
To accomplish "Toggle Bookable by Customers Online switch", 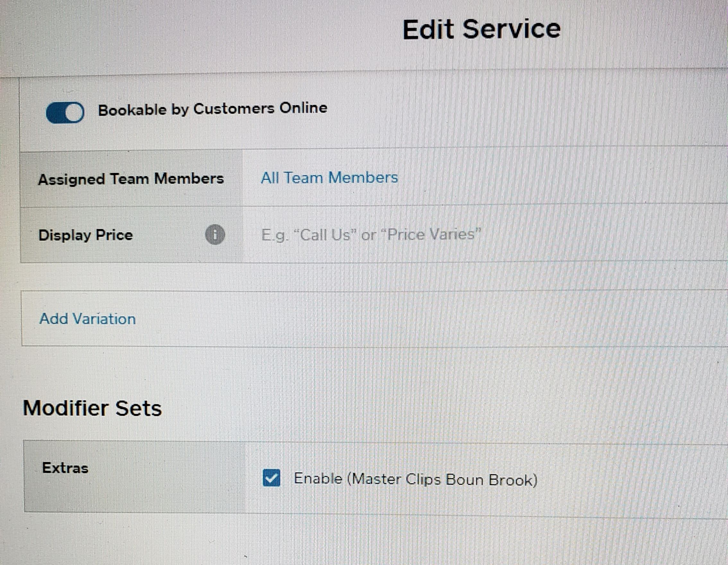I will 65,112.
